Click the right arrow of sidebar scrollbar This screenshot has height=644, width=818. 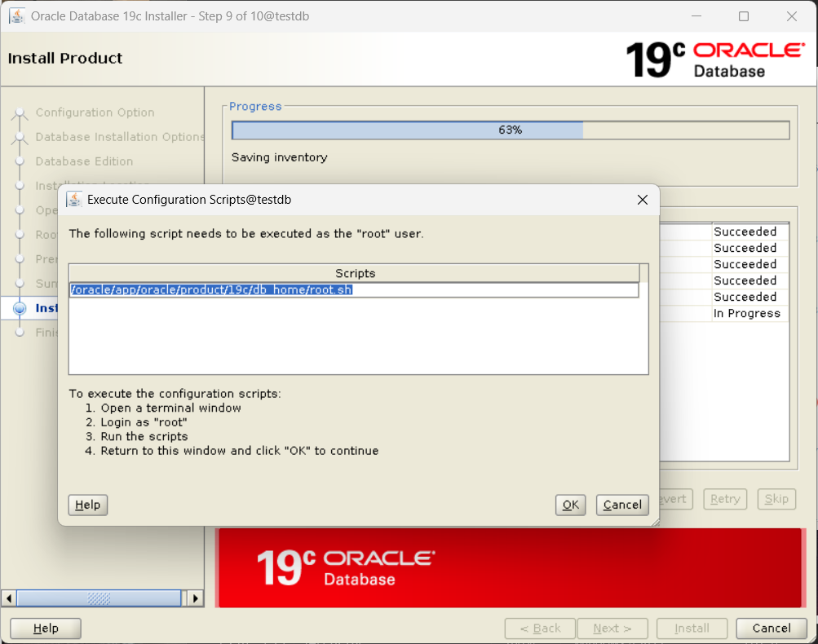pyautogui.click(x=196, y=598)
